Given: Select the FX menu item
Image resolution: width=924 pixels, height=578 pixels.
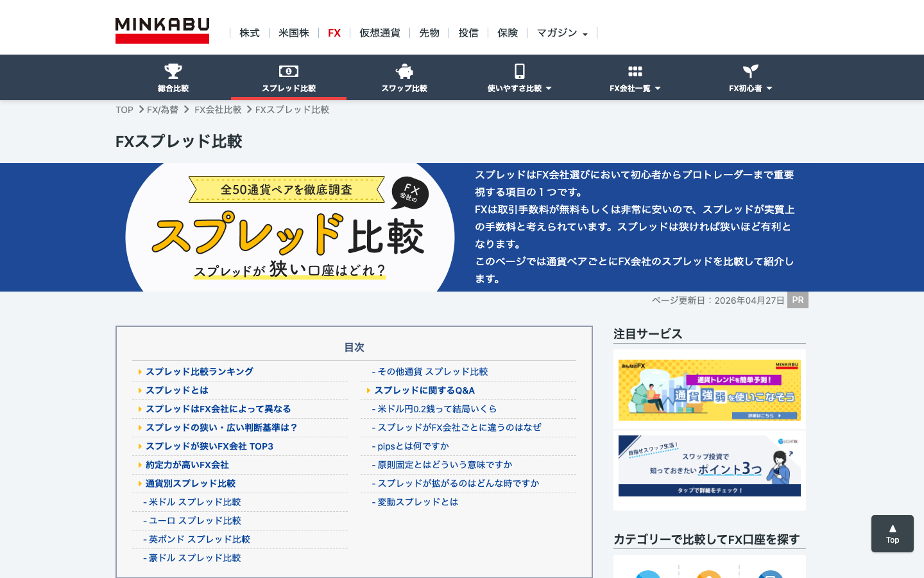Looking at the screenshot, I should click(x=334, y=33).
